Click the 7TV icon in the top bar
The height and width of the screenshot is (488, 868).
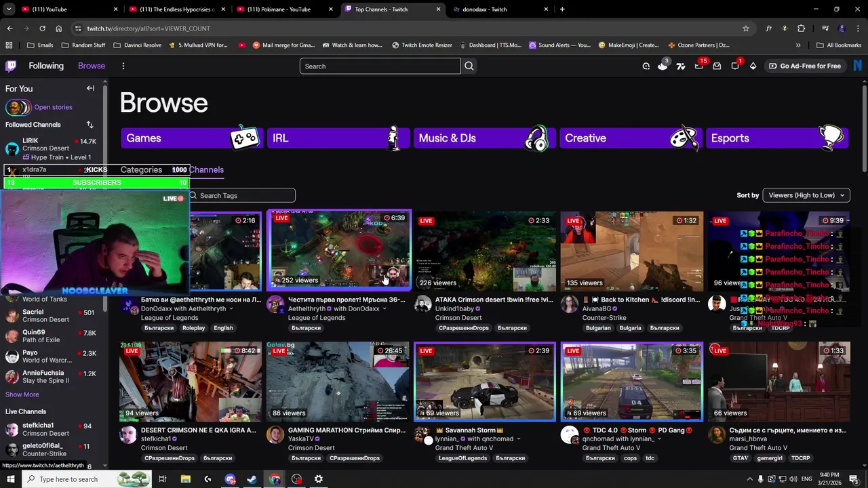click(681, 66)
